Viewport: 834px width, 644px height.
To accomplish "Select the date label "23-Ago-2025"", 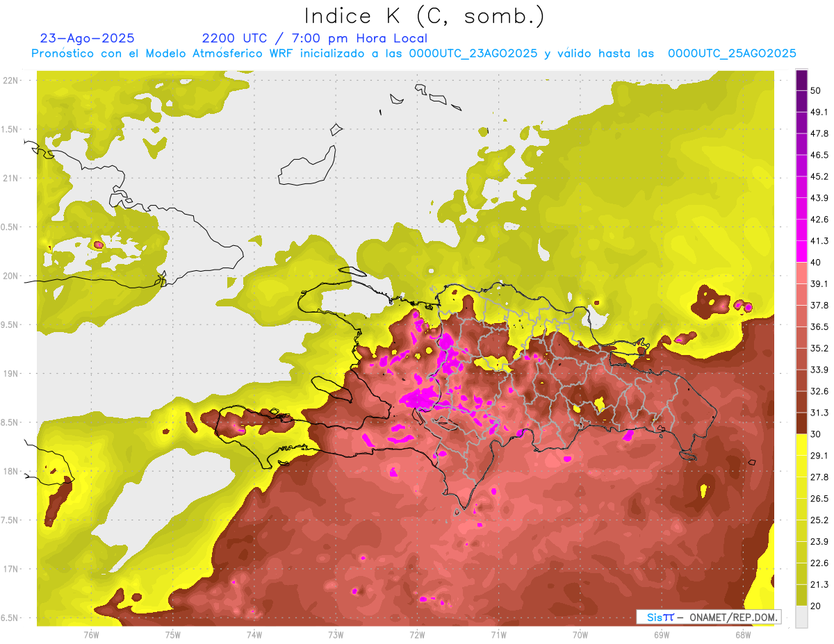I will point(88,38).
